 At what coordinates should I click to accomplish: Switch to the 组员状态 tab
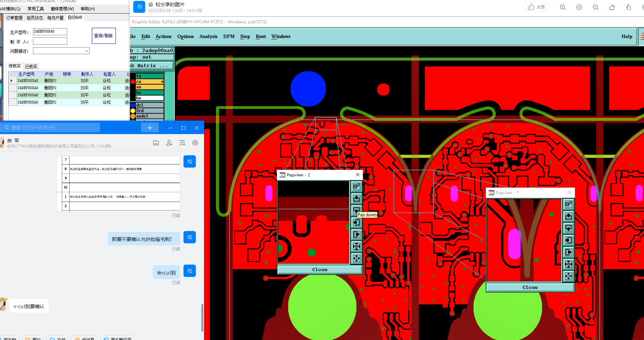[x=35, y=18]
